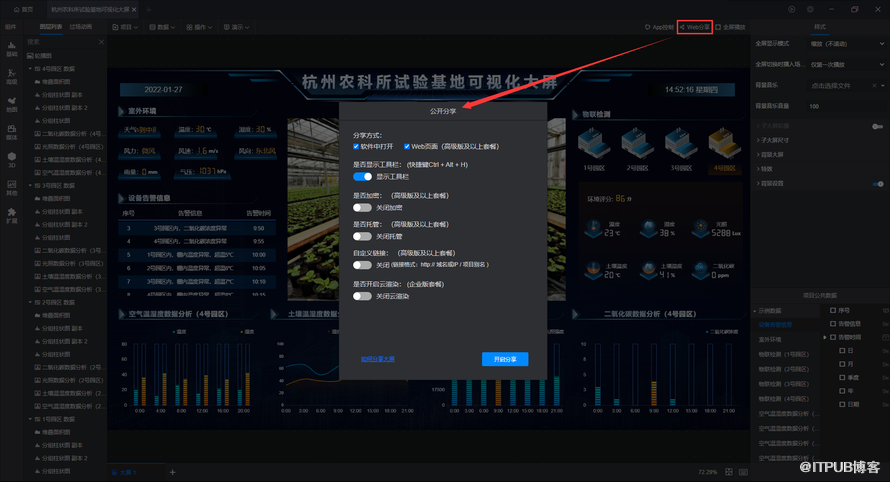Open the 基础 components icon in left sidebar
The height and width of the screenshot is (482, 890).
(x=12, y=51)
